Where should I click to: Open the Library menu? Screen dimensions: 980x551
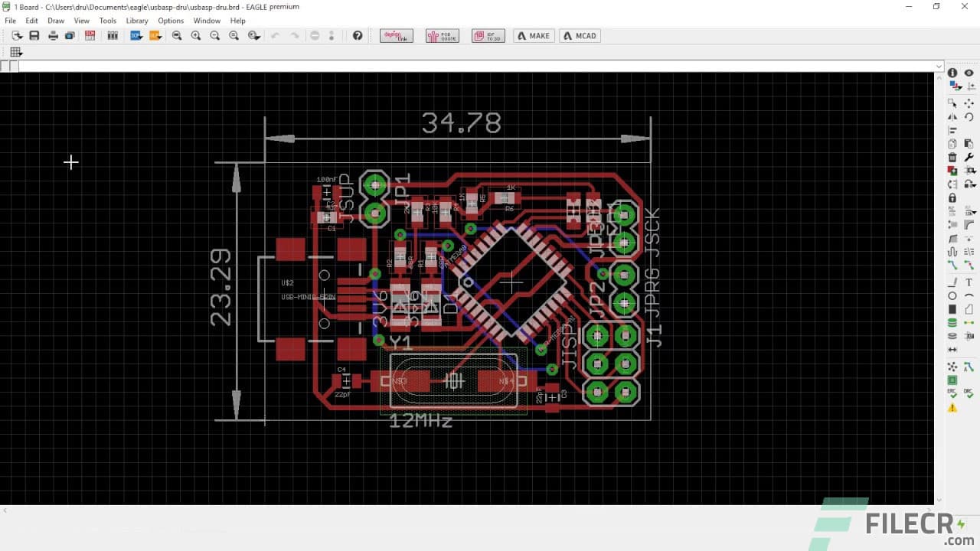137,21
